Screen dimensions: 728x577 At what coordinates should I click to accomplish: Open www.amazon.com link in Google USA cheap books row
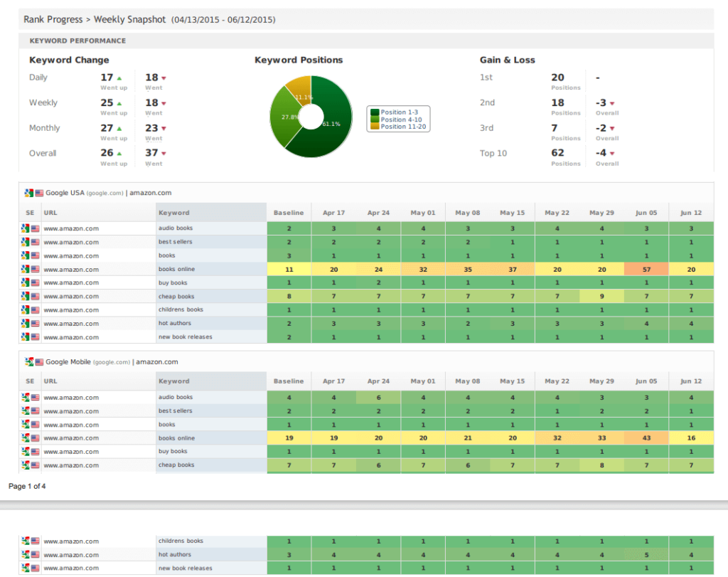tap(71, 297)
